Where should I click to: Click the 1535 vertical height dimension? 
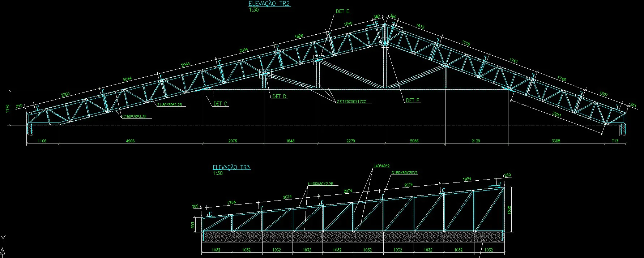(x=509, y=210)
